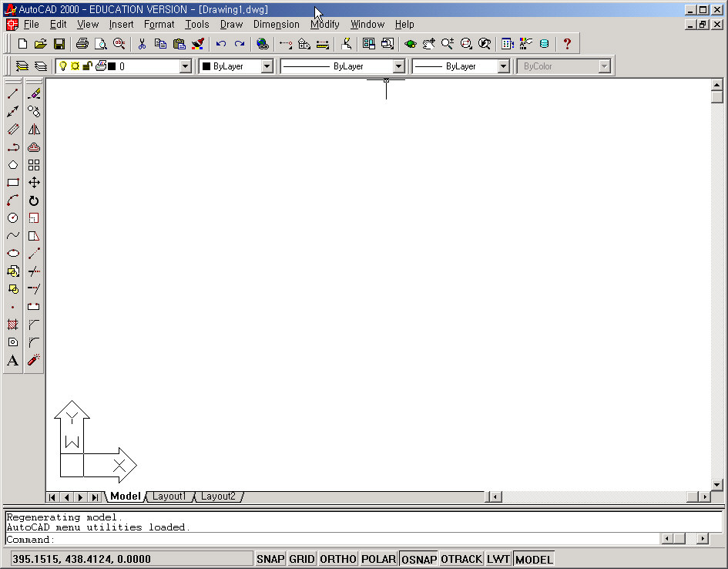Select the Model tab
Image resolution: width=728 pixels, height=569 pixels.
[x=126, y=497]
